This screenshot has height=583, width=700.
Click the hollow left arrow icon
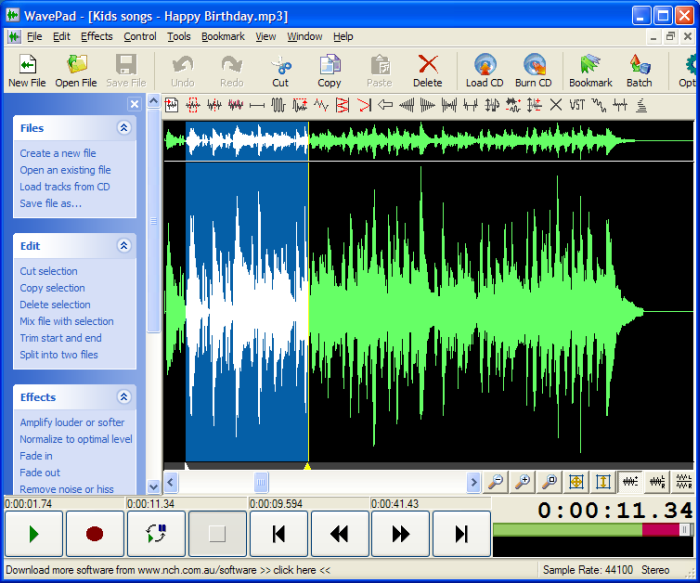[385, 105]
